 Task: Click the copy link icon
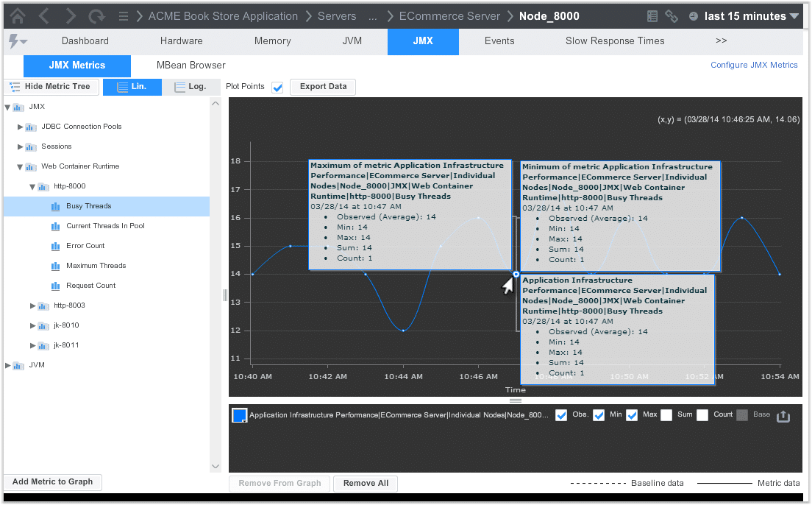(x=672, y=16)
